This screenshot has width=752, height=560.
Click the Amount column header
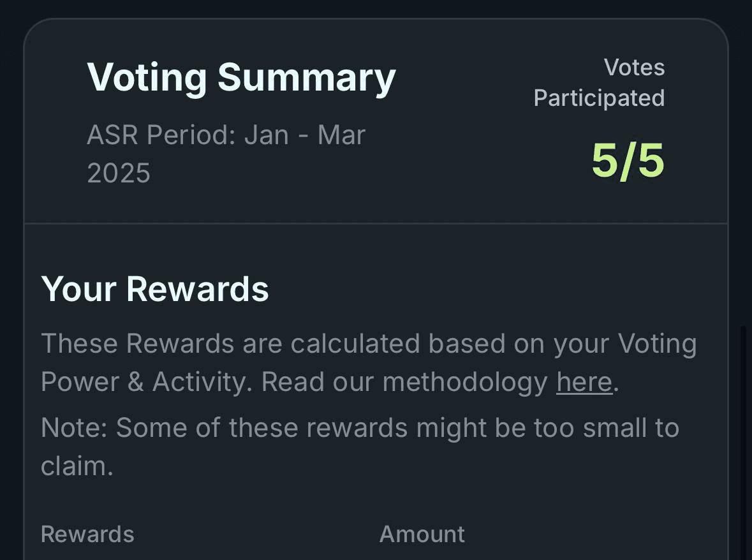[422, 534]
